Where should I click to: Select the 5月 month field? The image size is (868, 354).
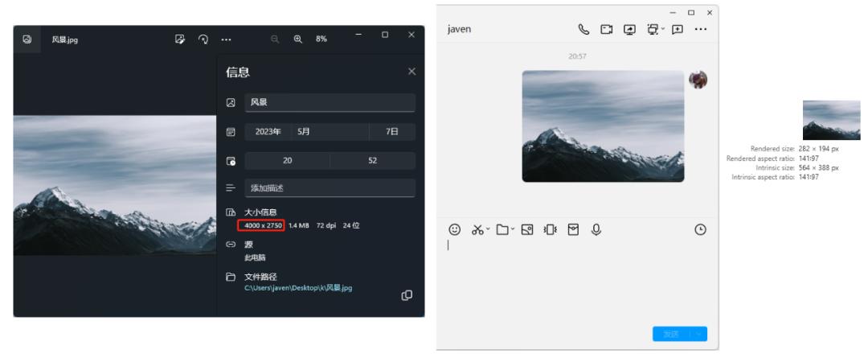tap(330, 132)
